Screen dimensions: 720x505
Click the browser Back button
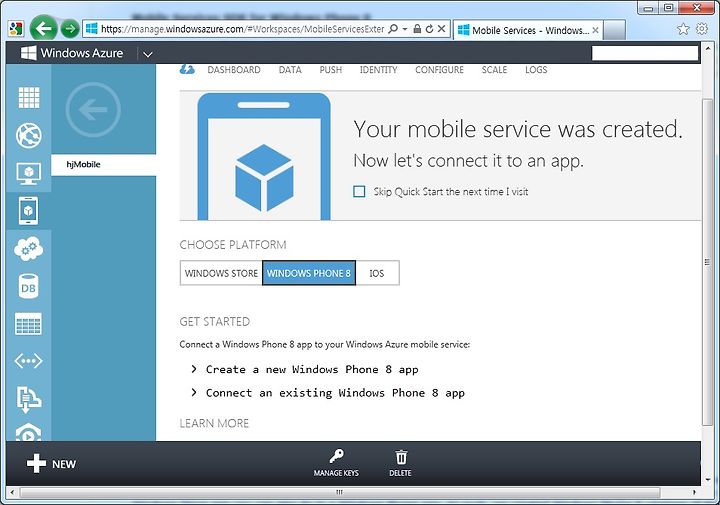[44, 29]
